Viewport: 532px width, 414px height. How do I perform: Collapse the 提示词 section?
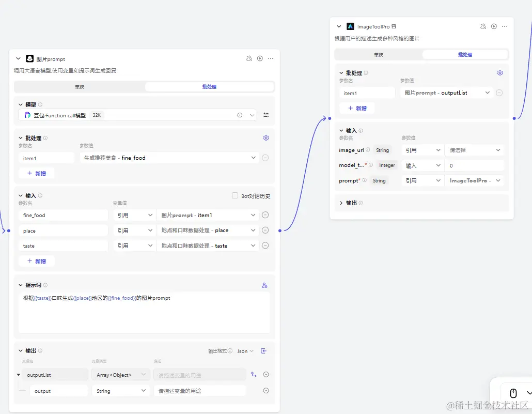click(21, 285)
